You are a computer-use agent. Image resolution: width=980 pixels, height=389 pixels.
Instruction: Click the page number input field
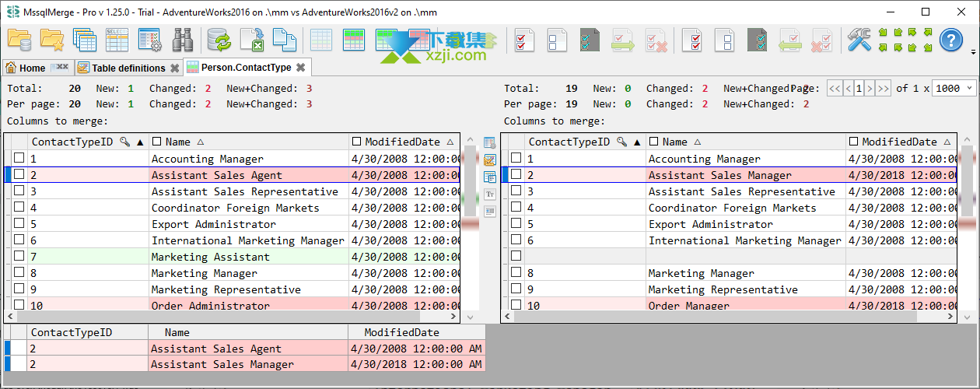click(x=859, y=89)
